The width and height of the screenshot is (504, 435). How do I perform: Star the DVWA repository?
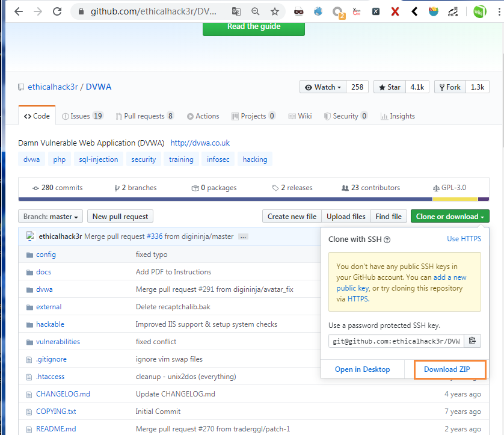(x=390, y=87)
